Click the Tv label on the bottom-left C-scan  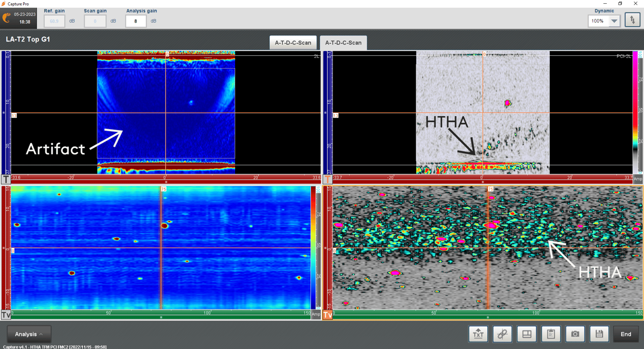(x=6, y=315)
